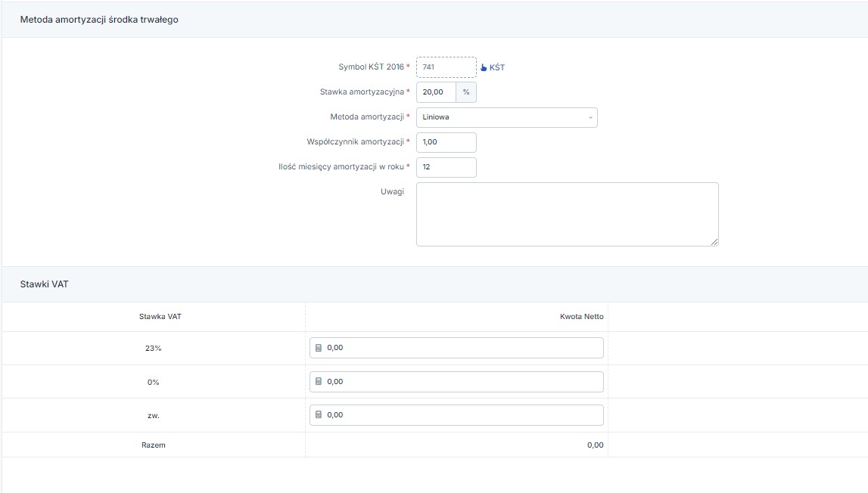
Task: Click the Metoda amortyzacji środka trwałego header
Action: point(98,20)
